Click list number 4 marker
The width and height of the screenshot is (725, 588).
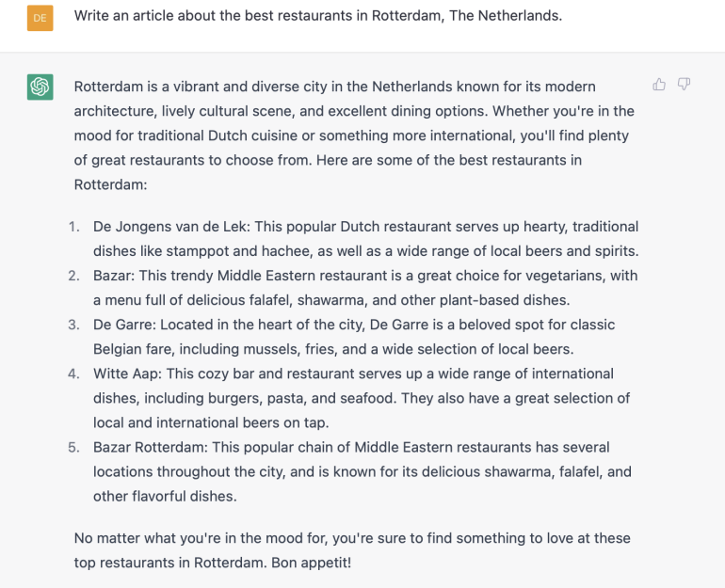(x=74, y=373)
